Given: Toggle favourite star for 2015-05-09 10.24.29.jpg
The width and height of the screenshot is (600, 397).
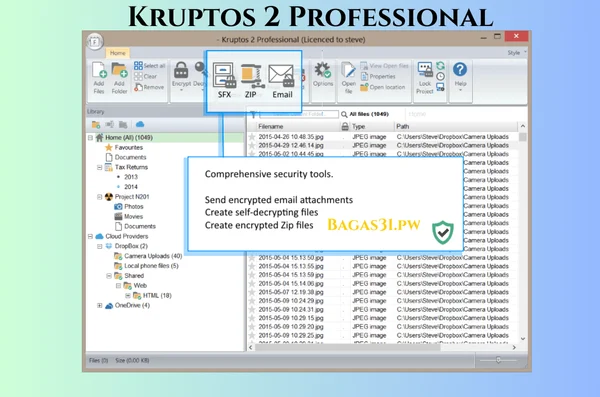Looking at the screenshot, I should click(252, 301).
